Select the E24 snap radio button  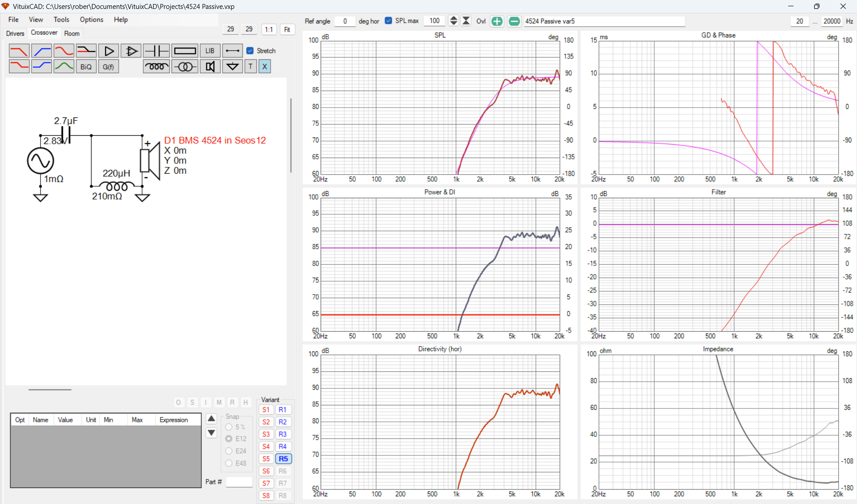pos(229,451)
